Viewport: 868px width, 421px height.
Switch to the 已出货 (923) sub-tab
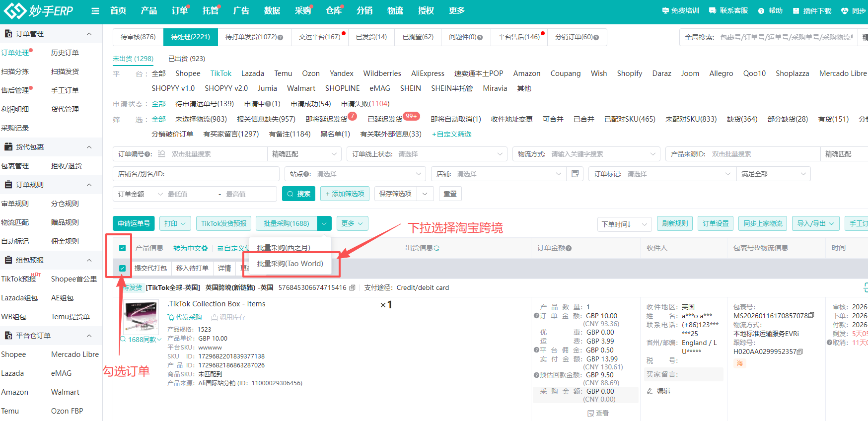187,59
